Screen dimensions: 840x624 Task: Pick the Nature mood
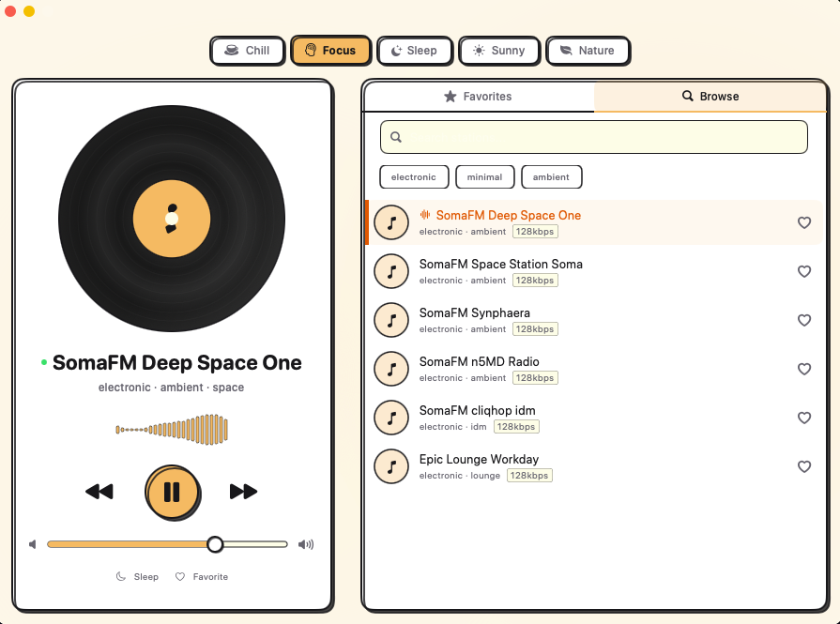click(x=588, y=51)
